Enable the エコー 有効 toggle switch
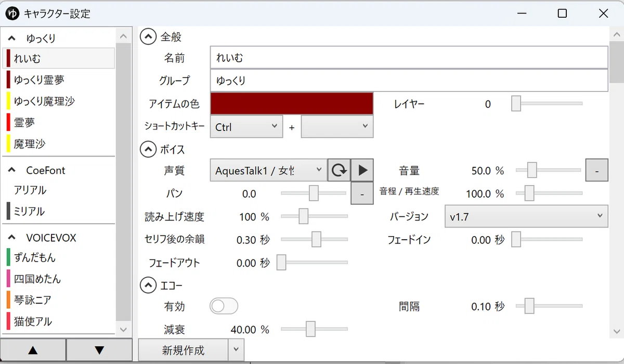 [224, 306]
